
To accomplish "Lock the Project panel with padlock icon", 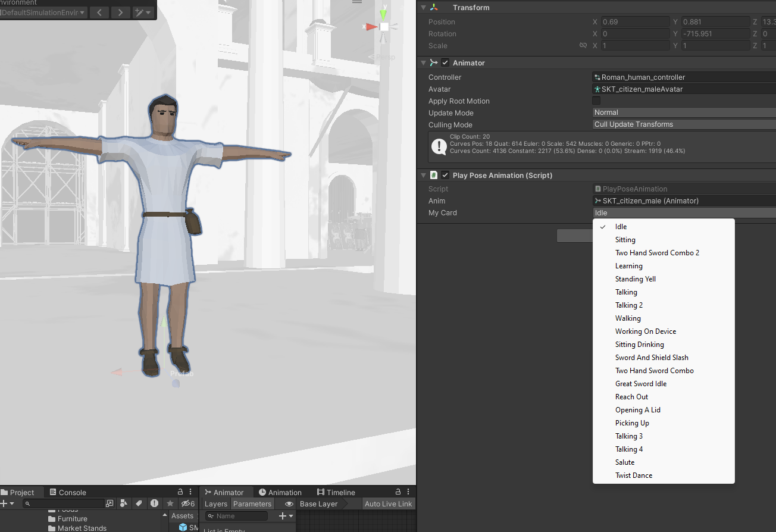I will coord(180,492).
